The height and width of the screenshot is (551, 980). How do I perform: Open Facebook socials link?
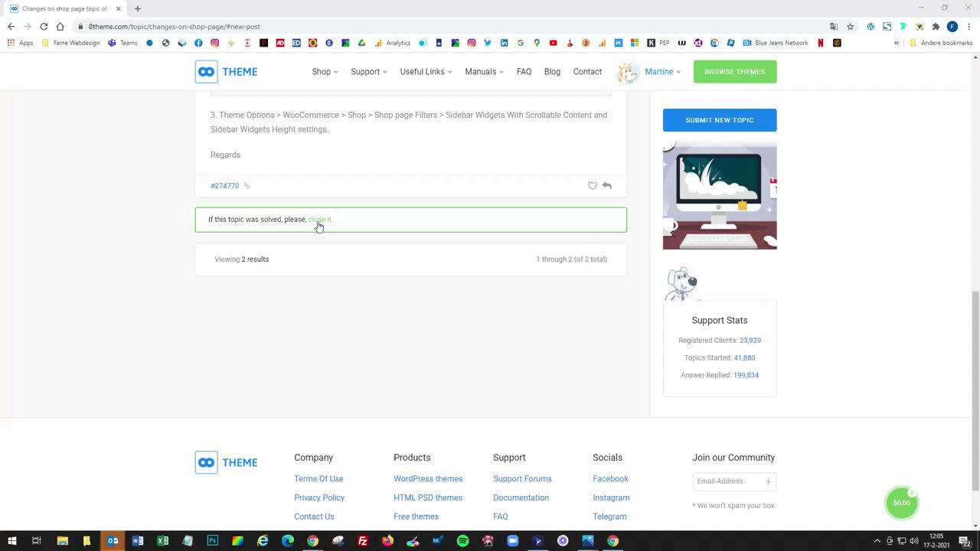(x=610, y=479)
